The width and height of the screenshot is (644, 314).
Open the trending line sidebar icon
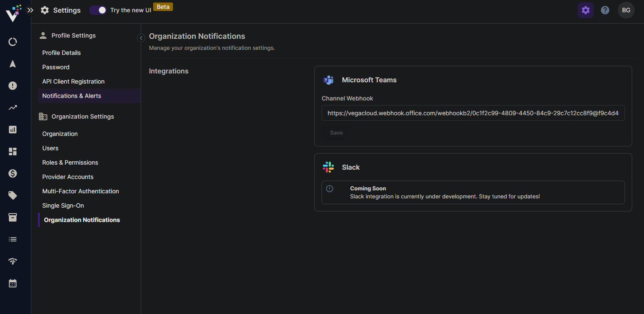(13, 108)
